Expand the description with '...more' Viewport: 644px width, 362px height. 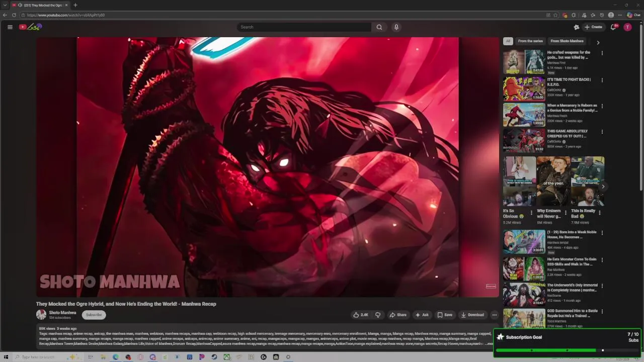coord(490,344)
